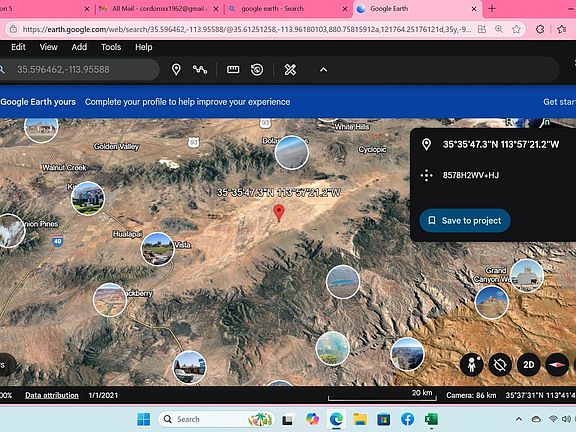
Task: Open Microsoft Edge from taskbar
Action: [336, 419]
